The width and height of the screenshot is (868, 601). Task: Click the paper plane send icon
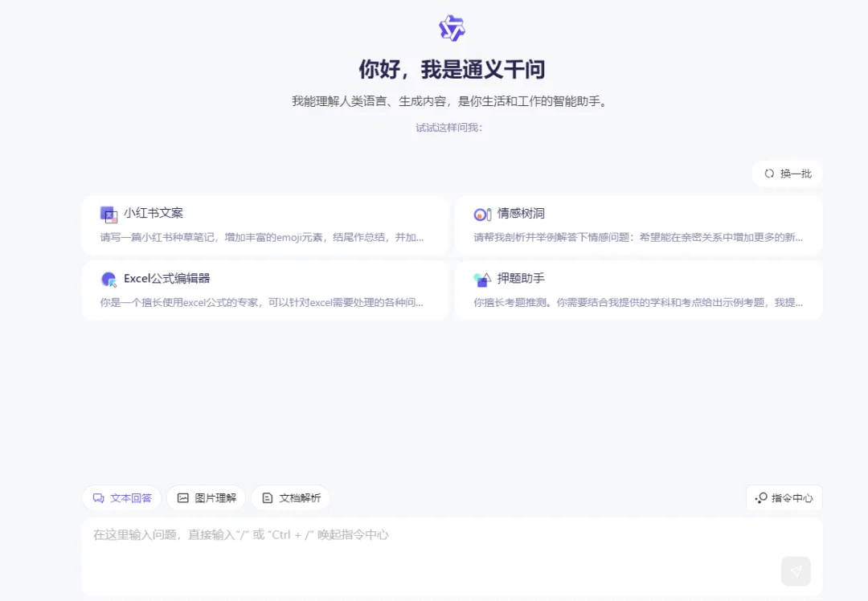(795, 570)
